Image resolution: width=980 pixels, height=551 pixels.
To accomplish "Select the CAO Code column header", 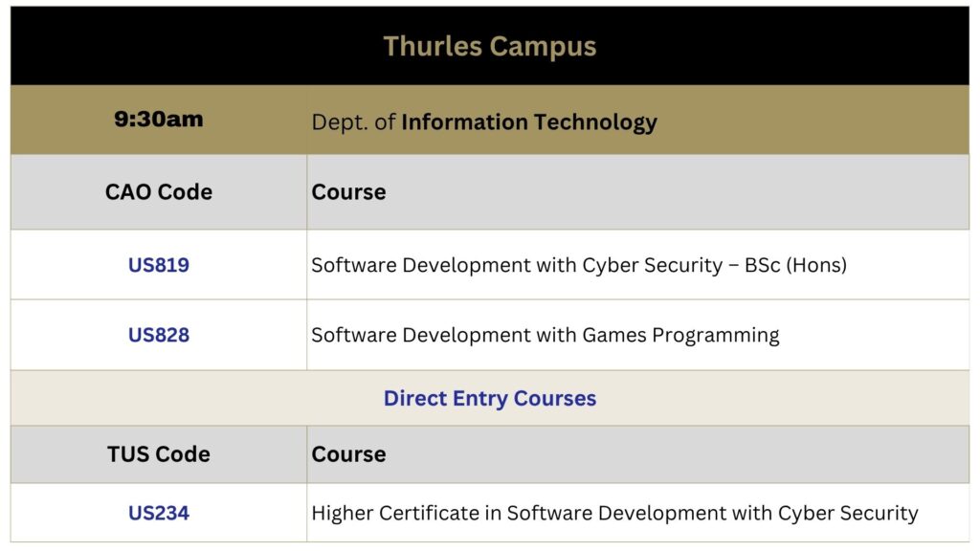I will (x=159, y=191).
